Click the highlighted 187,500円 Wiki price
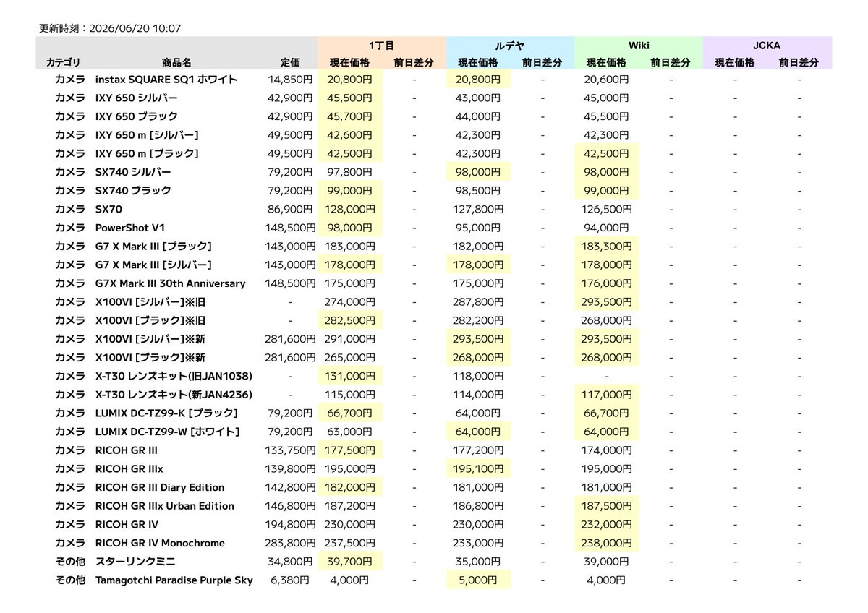This screenshot has height=613, width=868. point(607,506)
